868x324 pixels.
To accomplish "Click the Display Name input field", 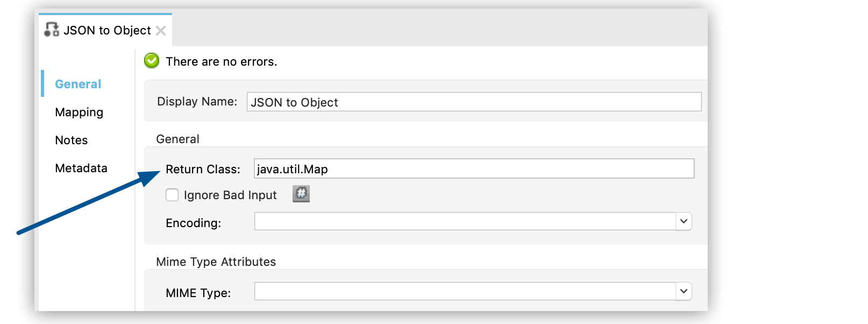I will 473,102.
